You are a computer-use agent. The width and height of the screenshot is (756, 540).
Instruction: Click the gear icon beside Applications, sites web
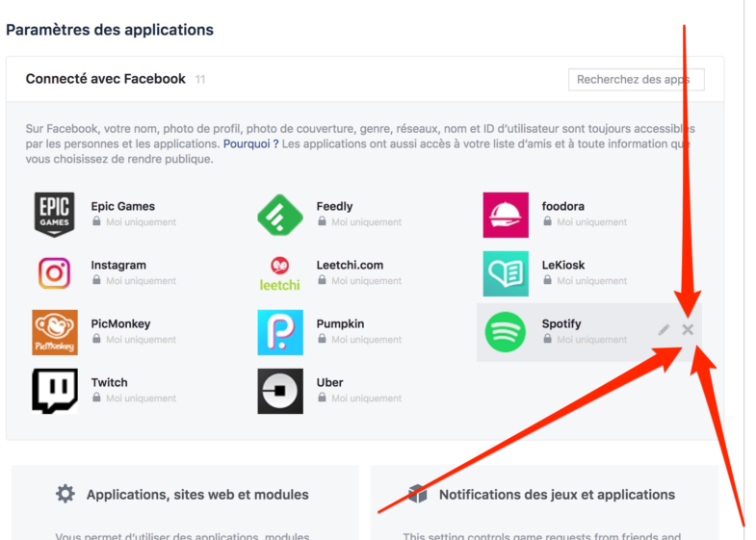coord(65,494)
